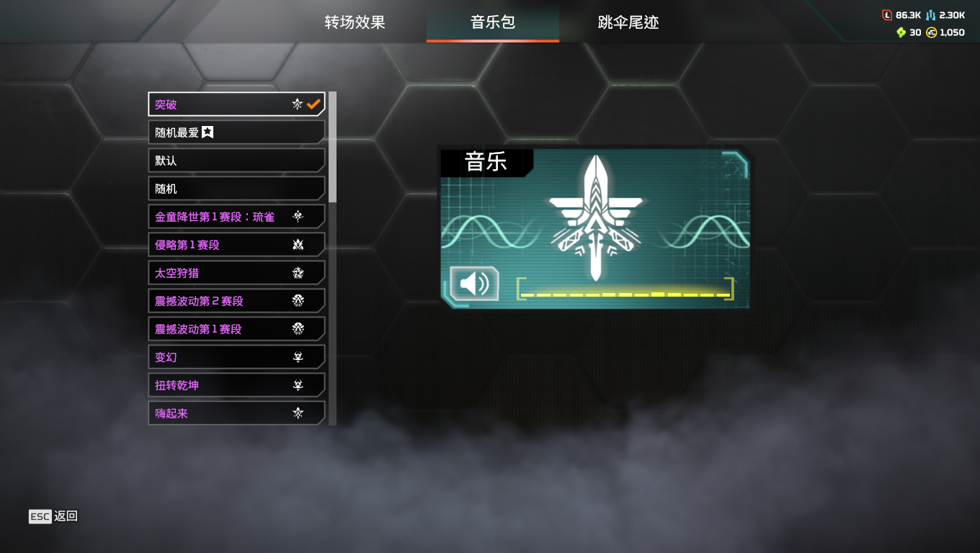Choose 金童降世第1赛段：琉雀 music pack

pos(236,217)
